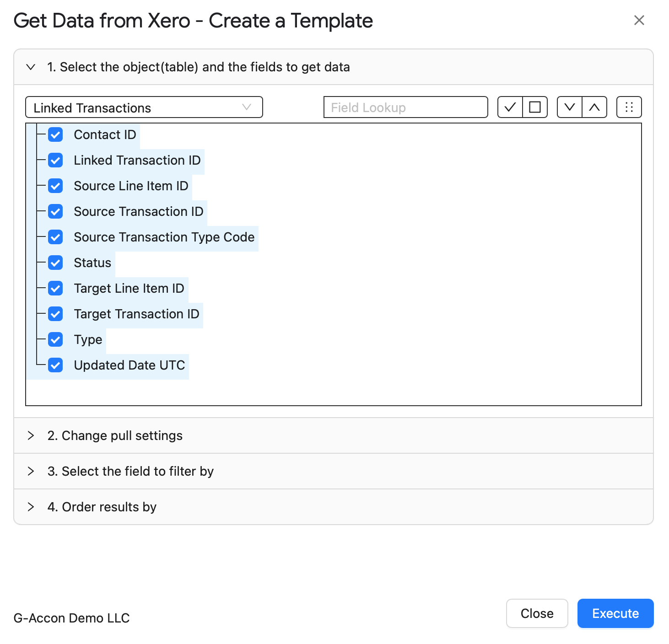669x644 pixels.
Task: Open the dotted grid options icon
Action: click(629, 107)
